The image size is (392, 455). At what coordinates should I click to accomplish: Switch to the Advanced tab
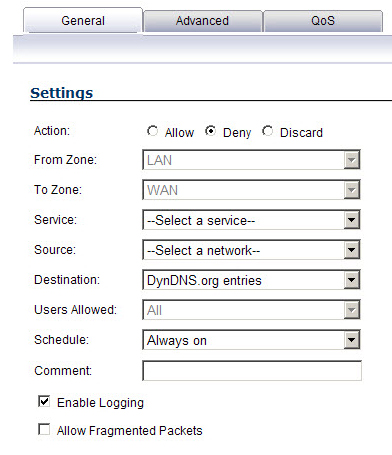click(203, 21)
